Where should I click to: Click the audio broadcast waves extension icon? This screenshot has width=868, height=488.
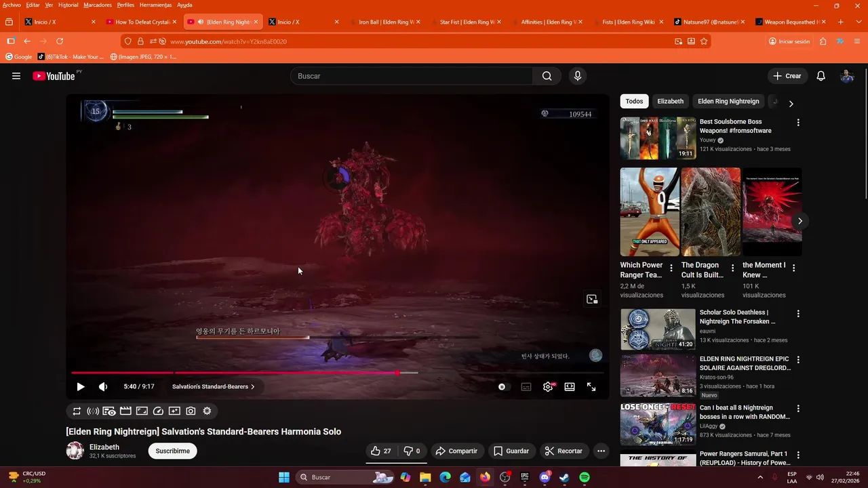tap(93, 411)
